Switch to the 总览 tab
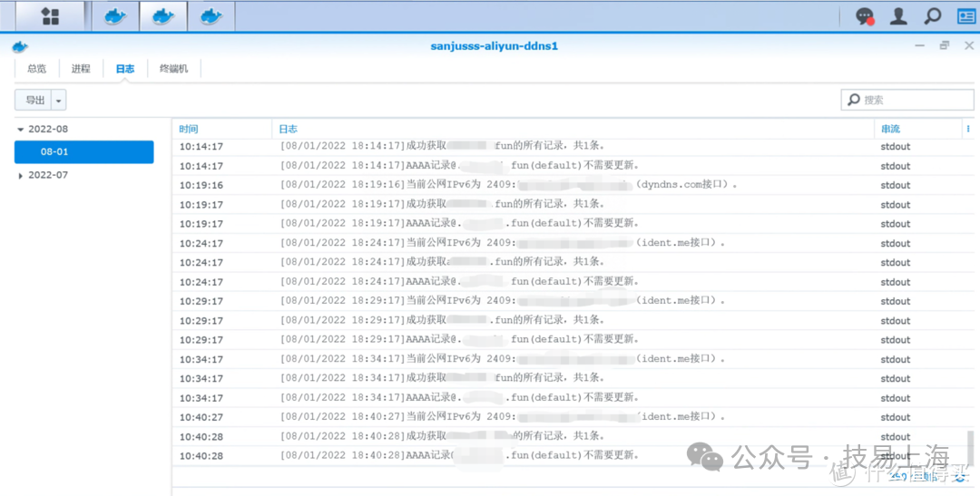Image resolution: width=980 pixels, height=496 pixels. 37,69
